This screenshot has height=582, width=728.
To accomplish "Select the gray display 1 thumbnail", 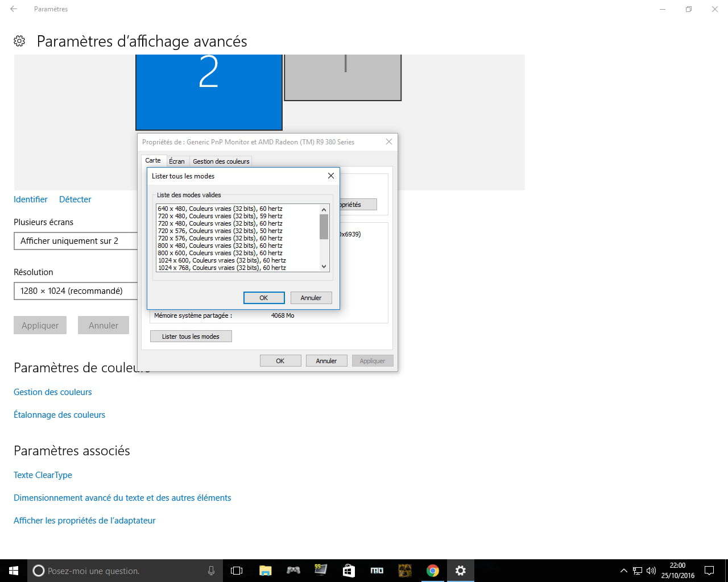I will 343,77.
